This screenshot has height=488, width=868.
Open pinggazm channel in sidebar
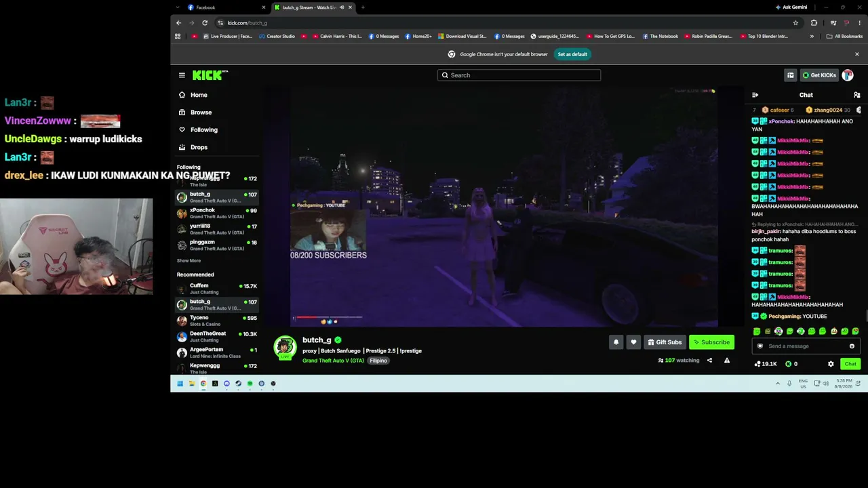pos(217,245)
